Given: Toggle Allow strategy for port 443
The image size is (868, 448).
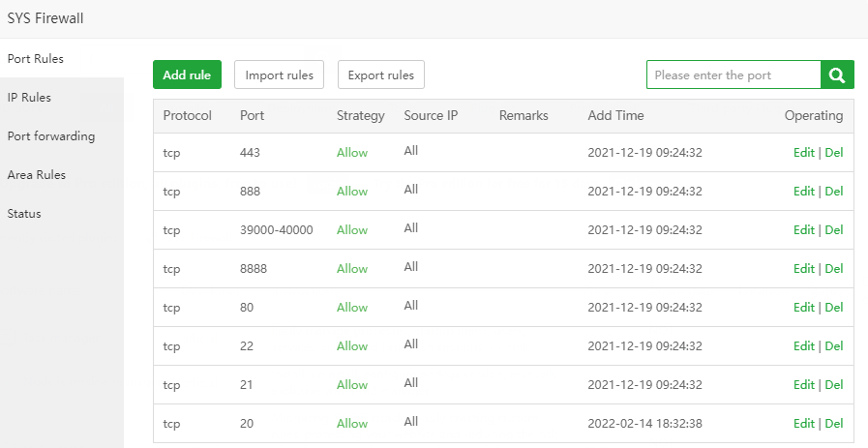Looking at the screenshot, I should (x=352, y=153).
